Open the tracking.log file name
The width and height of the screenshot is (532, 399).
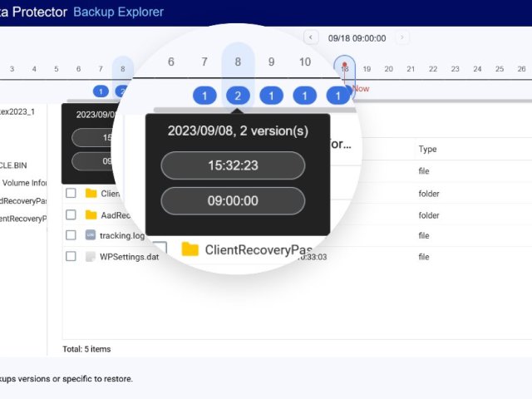point(122,235)
